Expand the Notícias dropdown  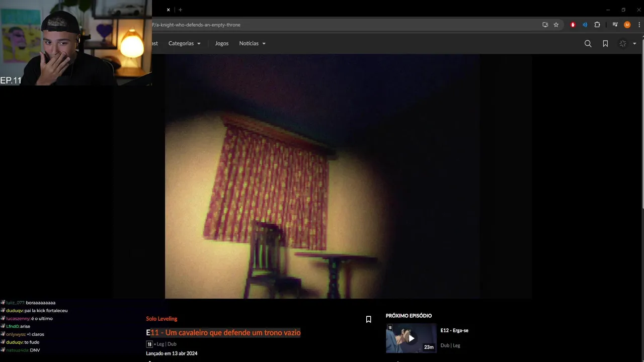[252, 43]
